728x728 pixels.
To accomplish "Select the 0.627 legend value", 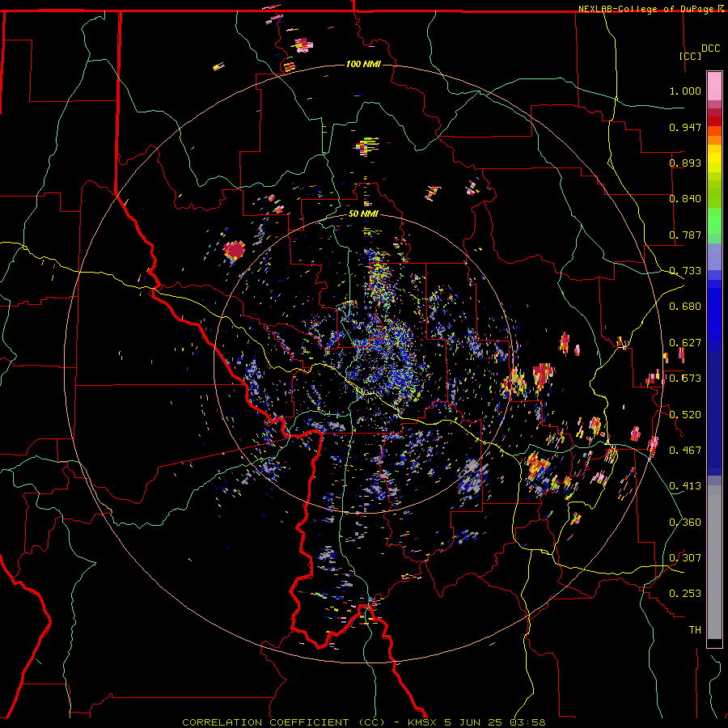I will (685, 343).
